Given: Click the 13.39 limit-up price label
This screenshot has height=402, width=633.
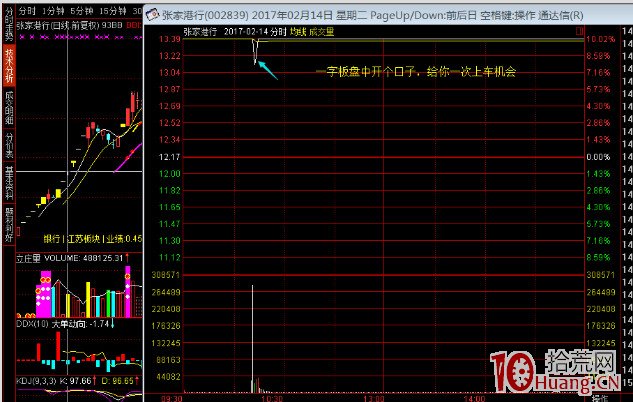Looking at the screenshot, I should point(170,39).
